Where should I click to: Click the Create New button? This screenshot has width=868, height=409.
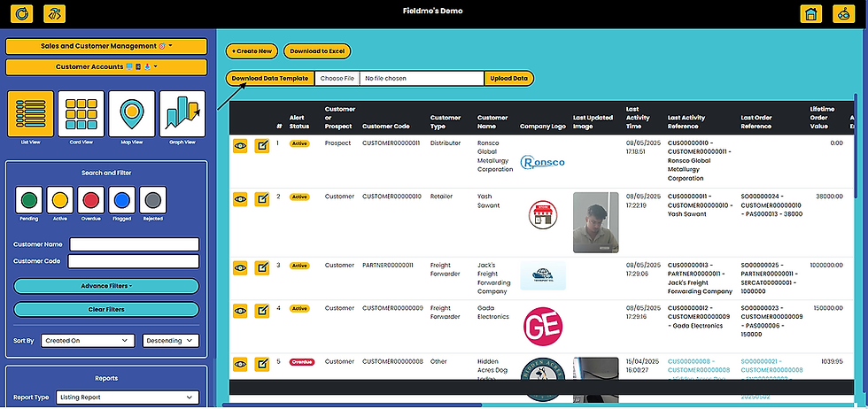coord(252,51)
